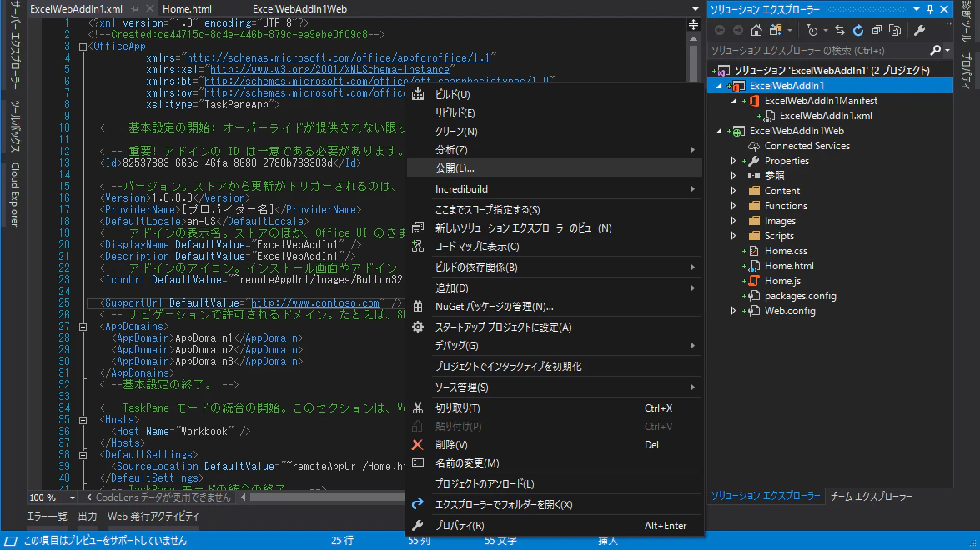Open the エラー一覧 panel tab
Viewport: 980px width, 550px height.
click(47, 517)
